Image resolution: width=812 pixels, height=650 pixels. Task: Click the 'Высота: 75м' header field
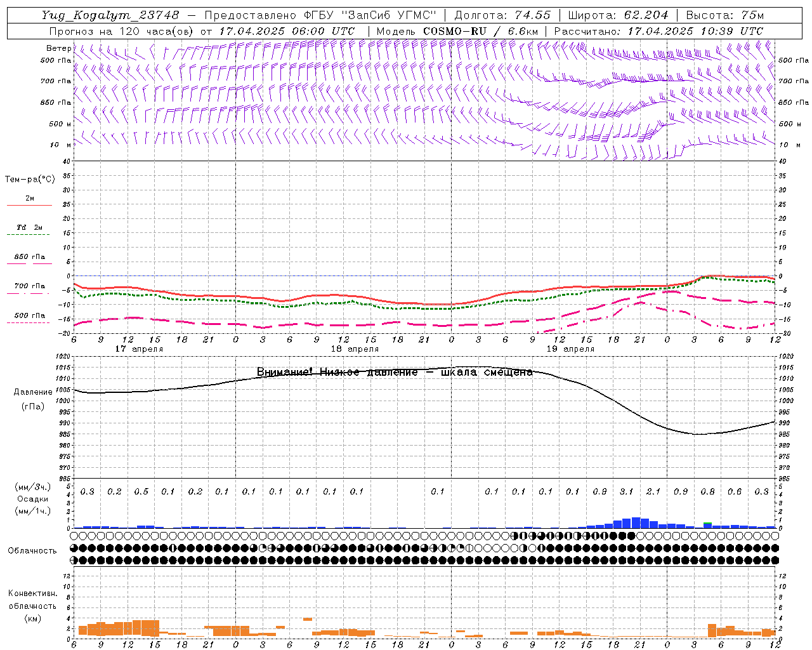click(x=725, y=15)
